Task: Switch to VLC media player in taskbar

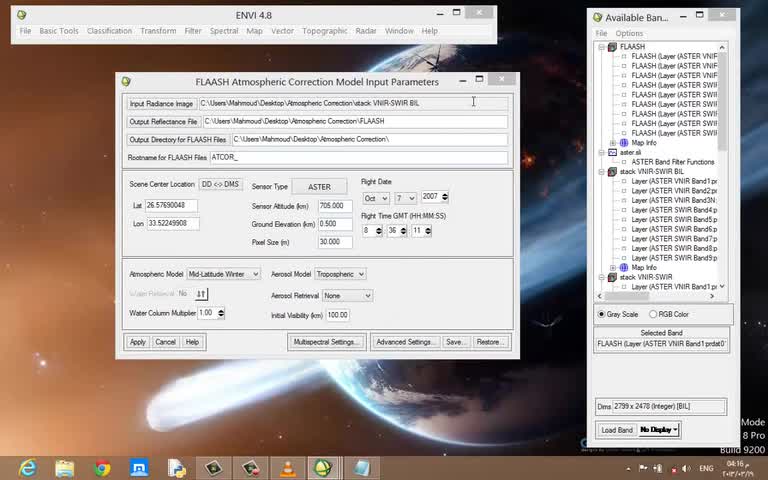Action: click(288, 468)
